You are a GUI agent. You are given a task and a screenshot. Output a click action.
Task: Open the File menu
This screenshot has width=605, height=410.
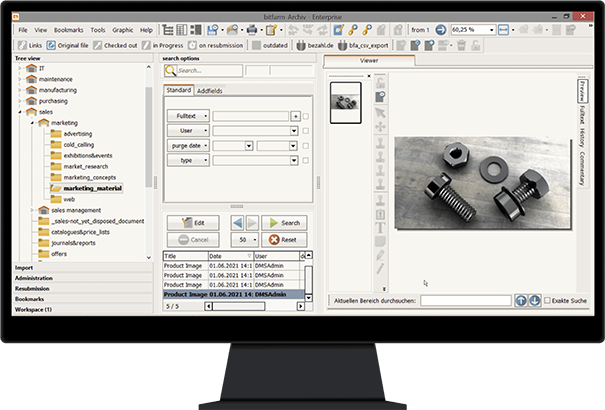(23, 30)
